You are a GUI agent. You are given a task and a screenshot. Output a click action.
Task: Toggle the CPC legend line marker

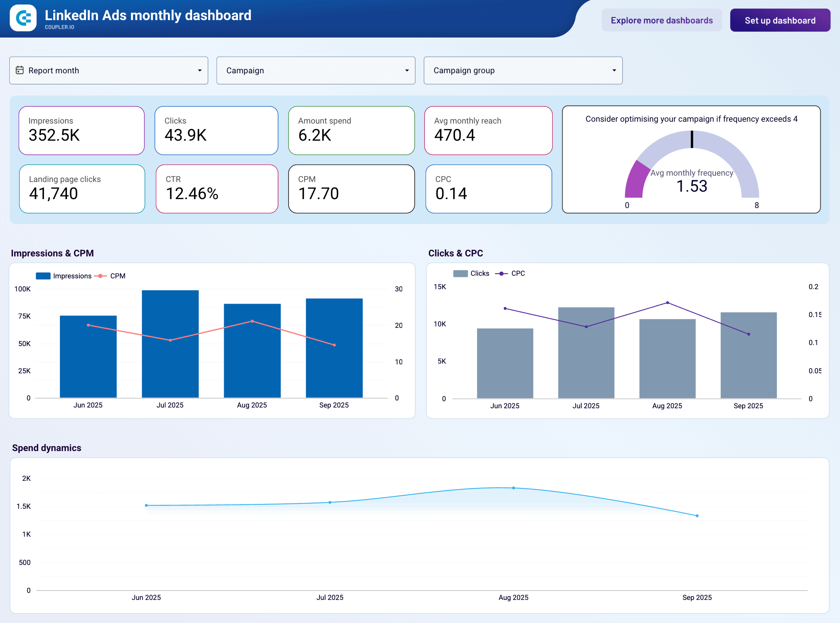click(501, 274)
